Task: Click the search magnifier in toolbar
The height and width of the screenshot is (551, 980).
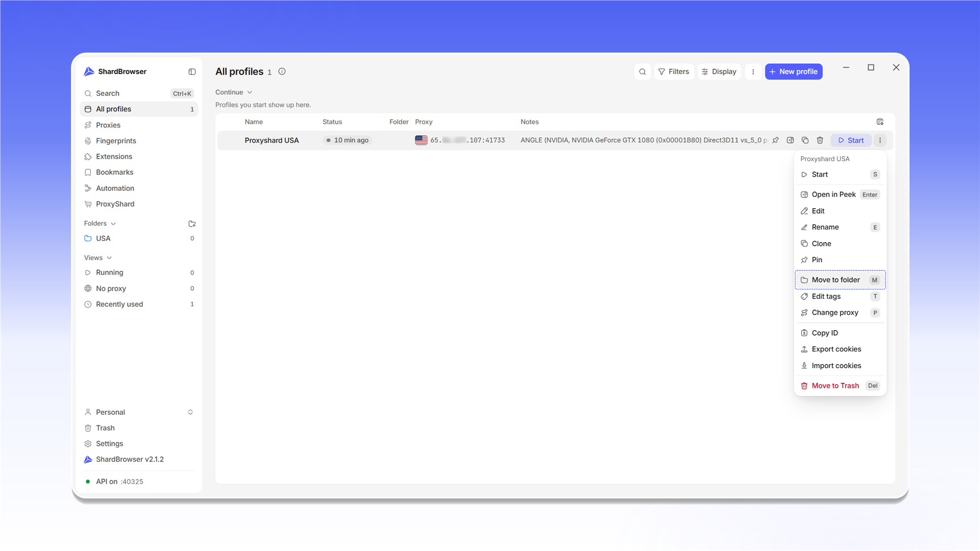Action: (x=643, y=72)
